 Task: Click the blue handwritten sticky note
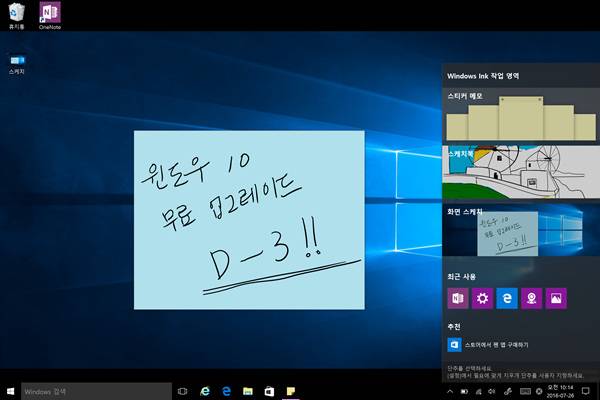249,220
